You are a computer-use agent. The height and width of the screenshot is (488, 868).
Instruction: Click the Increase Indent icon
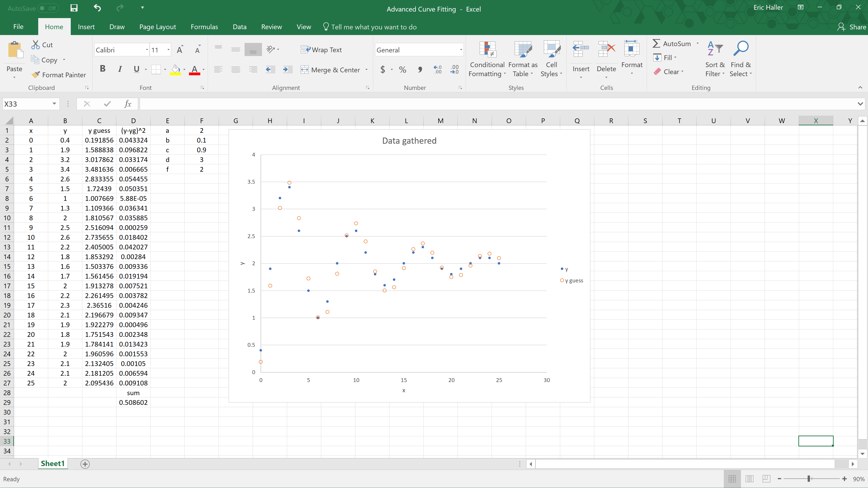pyautogui.click(x=288, y=70)
